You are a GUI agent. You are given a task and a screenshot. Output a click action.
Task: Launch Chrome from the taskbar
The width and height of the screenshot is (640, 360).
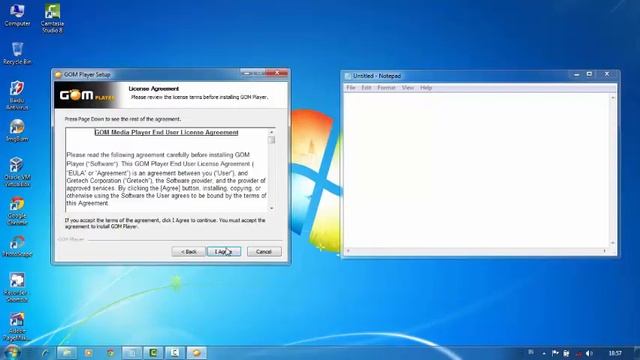[110, 353]
